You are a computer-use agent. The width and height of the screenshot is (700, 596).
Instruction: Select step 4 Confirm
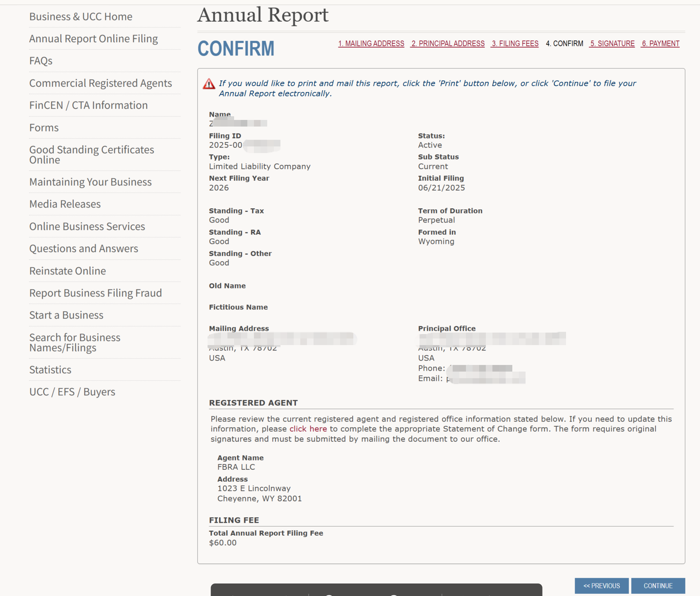pos(565,43)
